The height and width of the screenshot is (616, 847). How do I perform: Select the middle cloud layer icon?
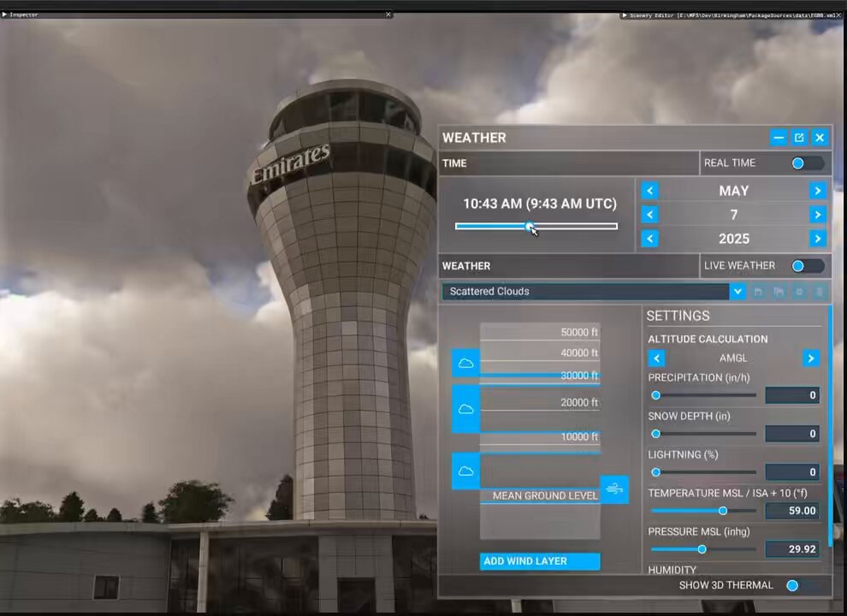pos(465,409)
